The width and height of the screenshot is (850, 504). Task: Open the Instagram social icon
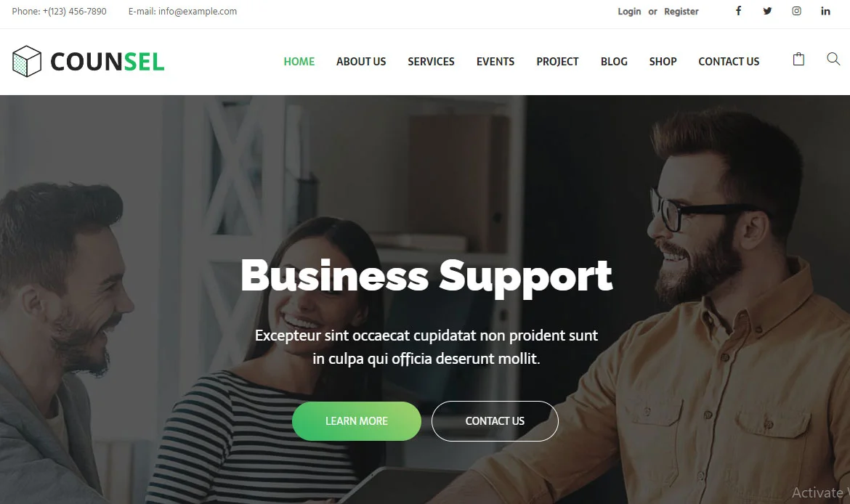coord(796,11)
